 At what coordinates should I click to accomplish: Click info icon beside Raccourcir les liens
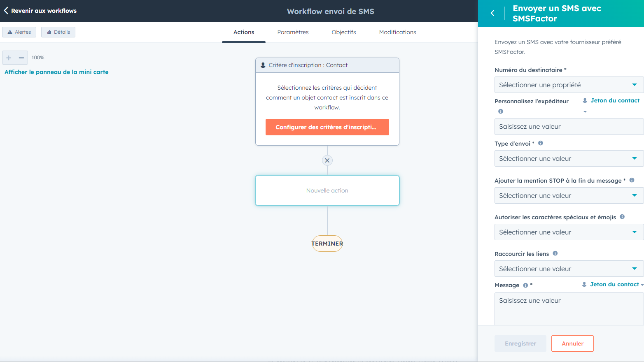[x=555, y=253]
